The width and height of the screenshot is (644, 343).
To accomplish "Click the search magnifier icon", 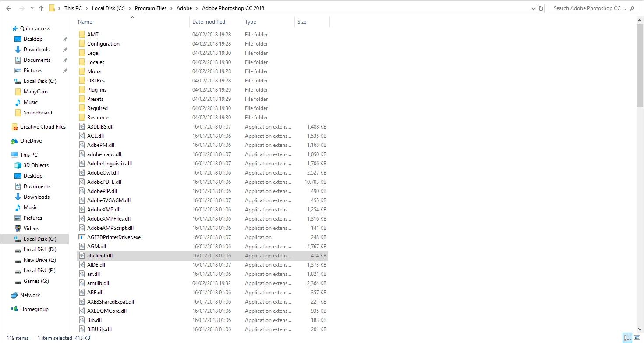I will tap(633, 8).
